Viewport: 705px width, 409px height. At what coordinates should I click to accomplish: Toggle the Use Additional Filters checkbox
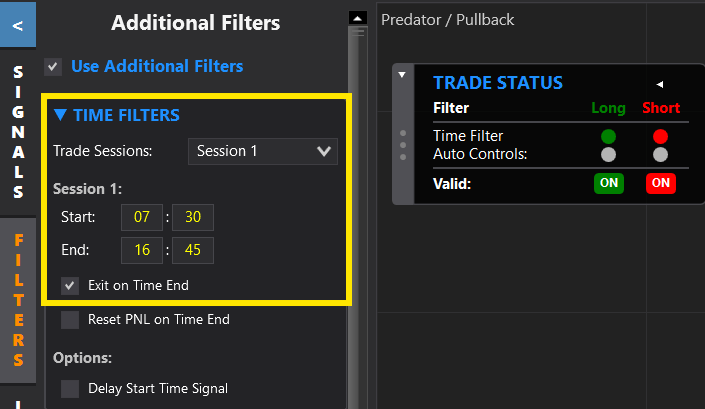pos(54,66)
